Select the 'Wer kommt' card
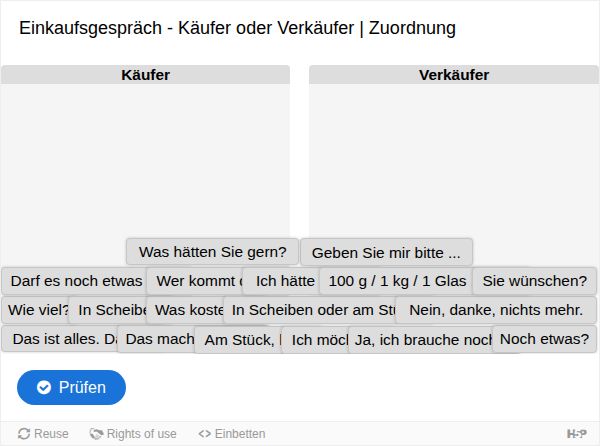Screen dimensions: 600x446 pos(195,281)
